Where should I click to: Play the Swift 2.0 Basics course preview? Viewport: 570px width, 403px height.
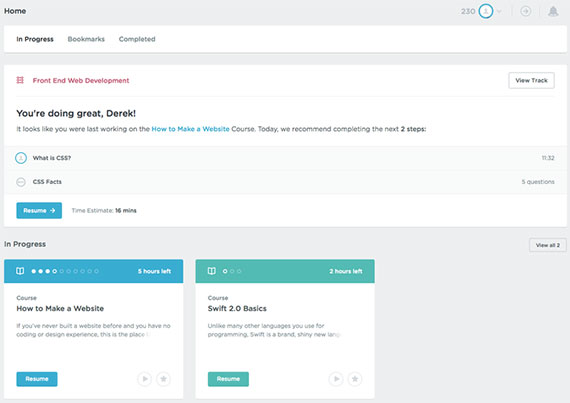[x=336, y=379]
